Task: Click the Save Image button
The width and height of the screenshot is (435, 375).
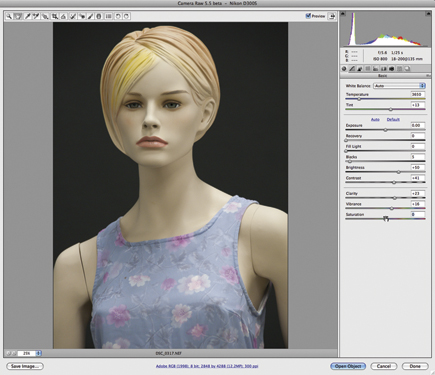Action: coord(25,366)
